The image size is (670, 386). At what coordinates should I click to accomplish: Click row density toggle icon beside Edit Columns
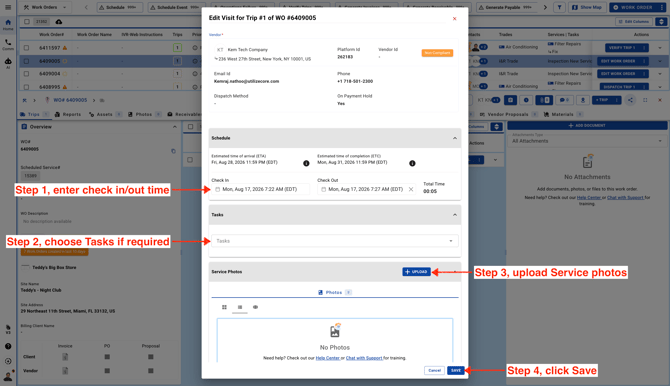(661, 21)
